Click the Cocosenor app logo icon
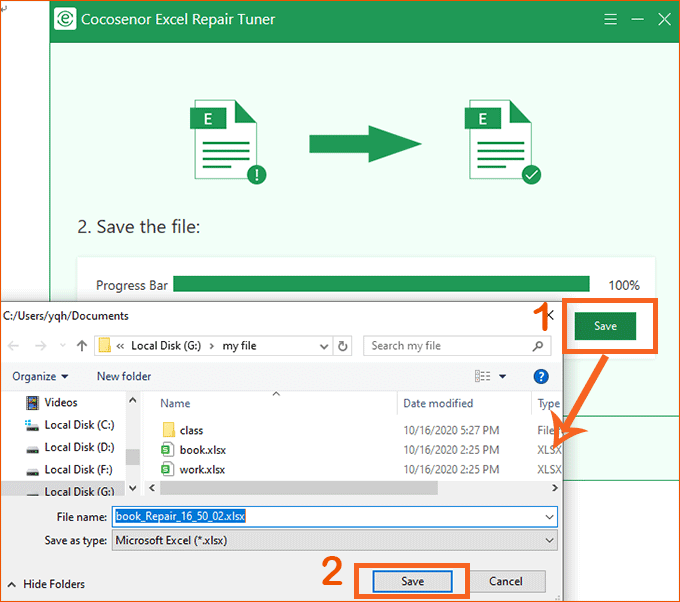 tap(65, 19)
